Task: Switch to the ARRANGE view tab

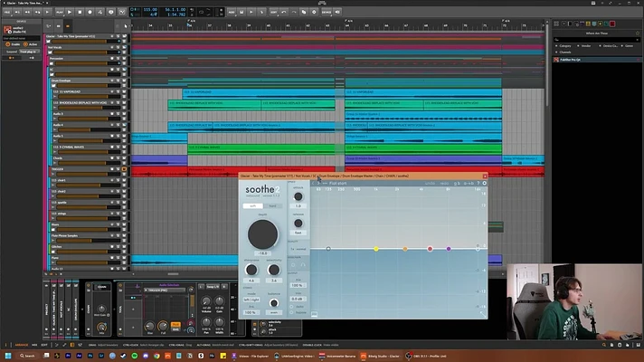Action: click(x=22, y=345)
